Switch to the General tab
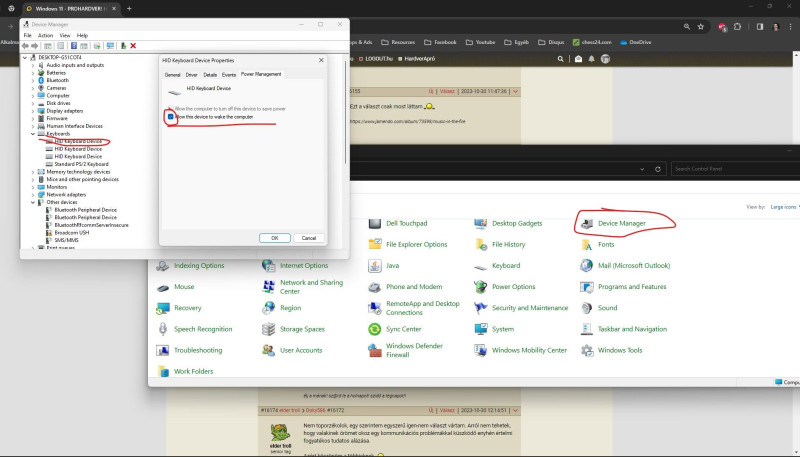Image resolution: width=800 pixels, height=457 pixels. 172,75
